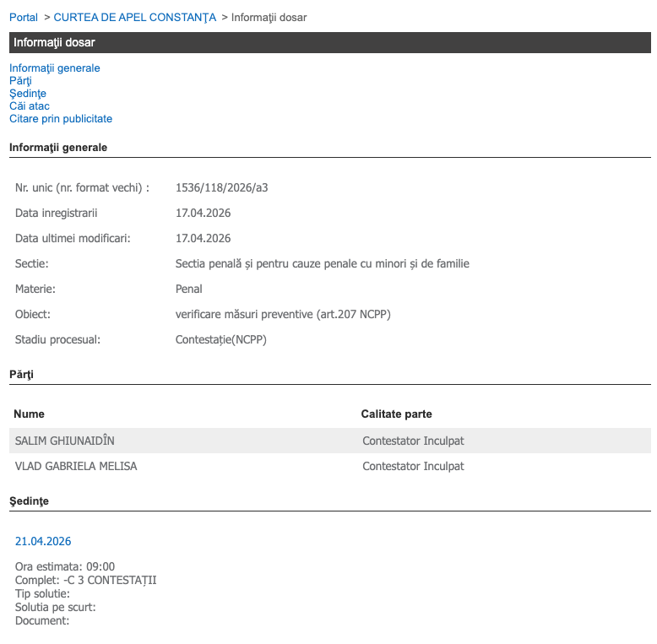
Task: Click the Calitate parte column header
Action: (x=396, y=414)
